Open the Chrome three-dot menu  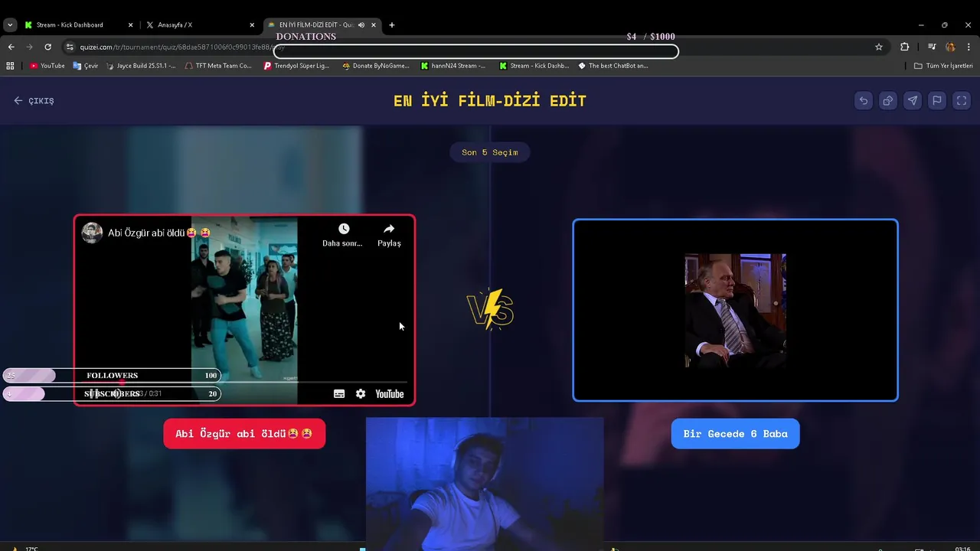[969, 47]
